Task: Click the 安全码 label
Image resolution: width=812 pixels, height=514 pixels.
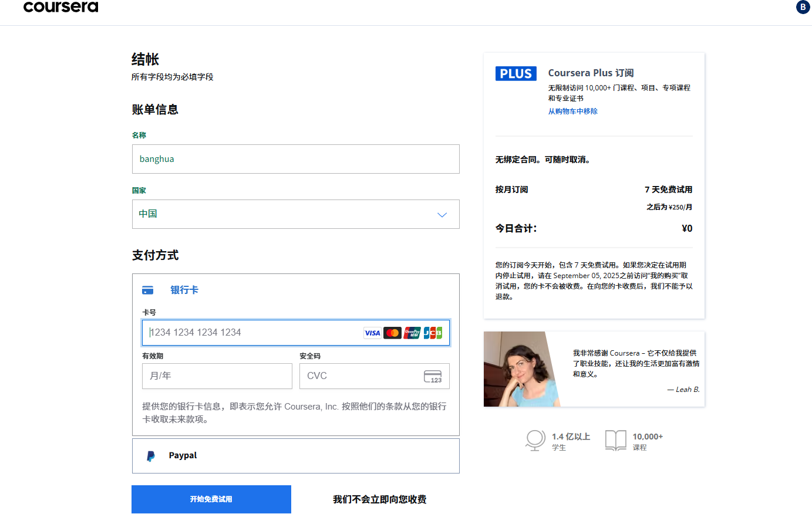Action: pyautogui.click(x=310, y=356)
